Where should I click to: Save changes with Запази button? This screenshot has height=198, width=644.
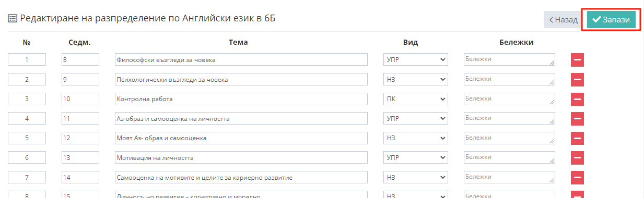coord(611,19)
